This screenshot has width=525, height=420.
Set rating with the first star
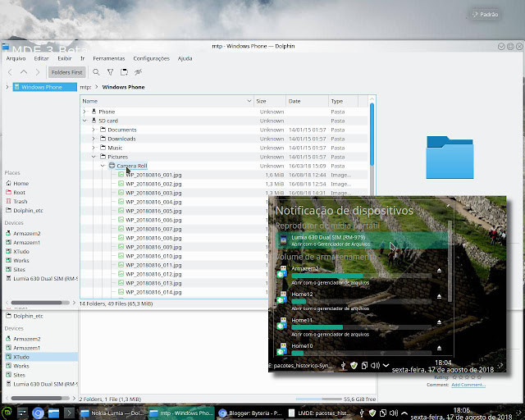(x=454, y=377)
